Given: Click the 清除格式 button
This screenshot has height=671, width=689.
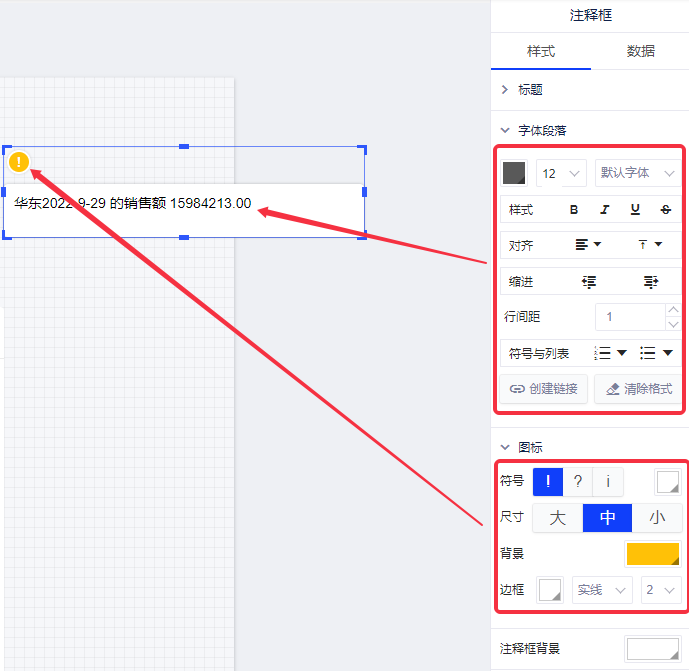Looking at the screenshot, I should pyautogui.click(x=638, y=389).
